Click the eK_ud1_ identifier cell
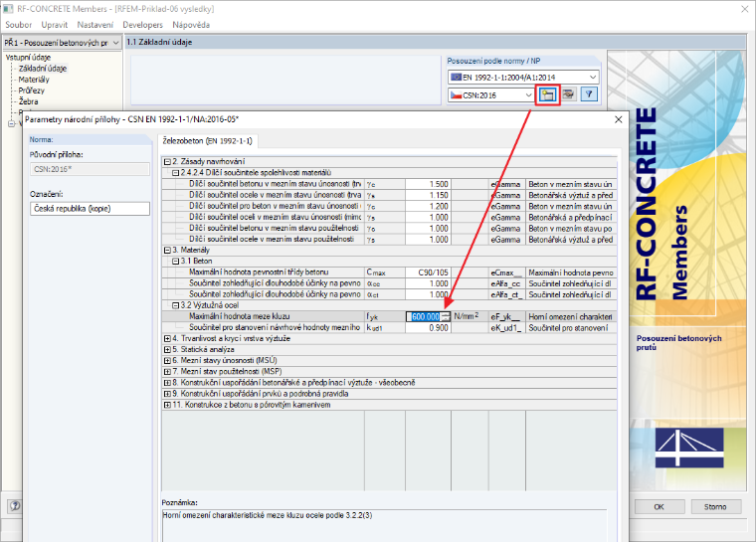 pos(506,328)
